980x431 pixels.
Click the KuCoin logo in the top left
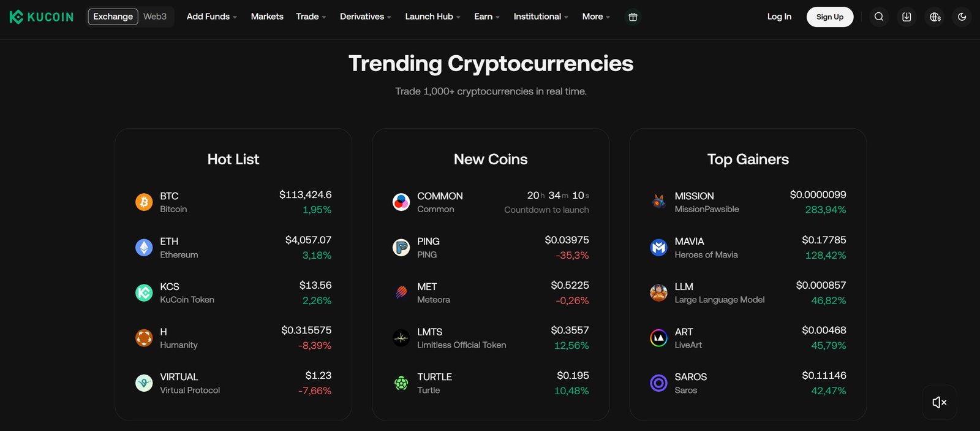pos(40,17)
